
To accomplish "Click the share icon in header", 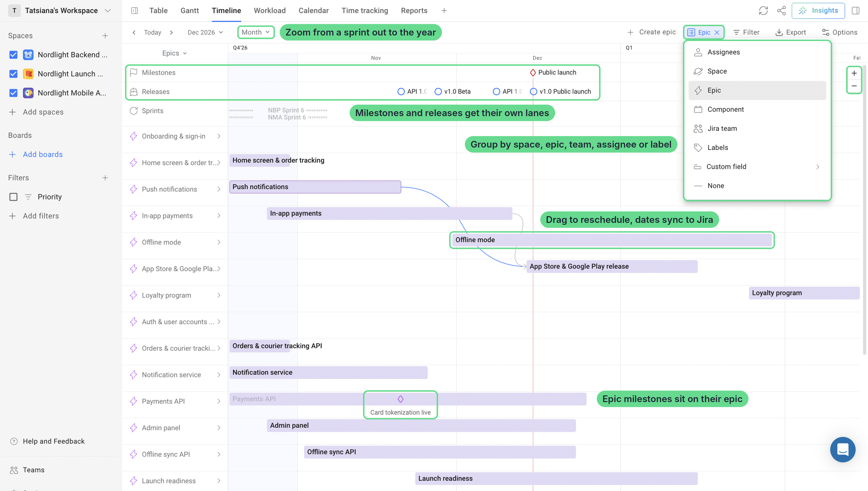I will click(781, 11).
